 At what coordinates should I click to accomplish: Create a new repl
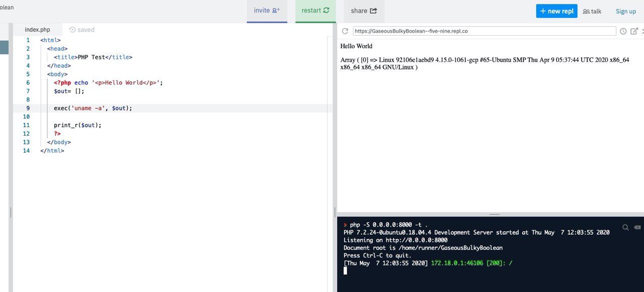click(x=556, y=11)
